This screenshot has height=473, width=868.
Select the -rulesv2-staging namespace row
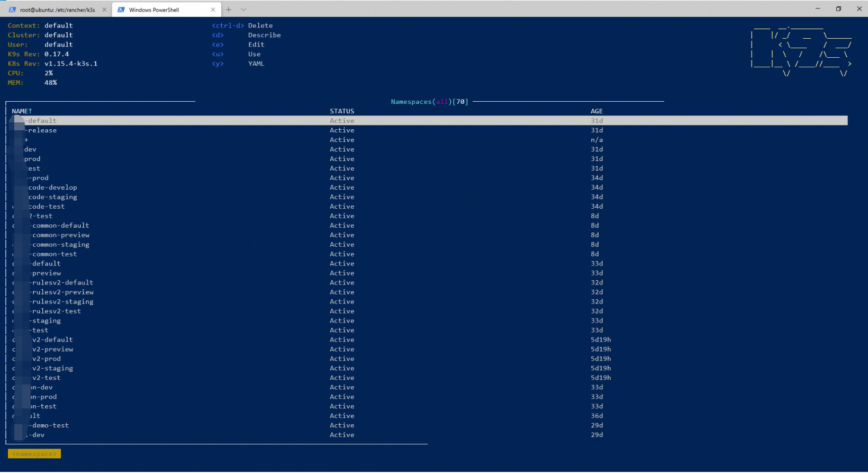click(x=429, y=302)
